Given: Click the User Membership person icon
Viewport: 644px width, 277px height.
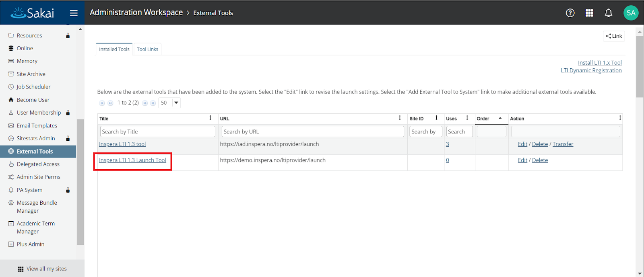Looking at the screenshot, I should pos(11,113).
